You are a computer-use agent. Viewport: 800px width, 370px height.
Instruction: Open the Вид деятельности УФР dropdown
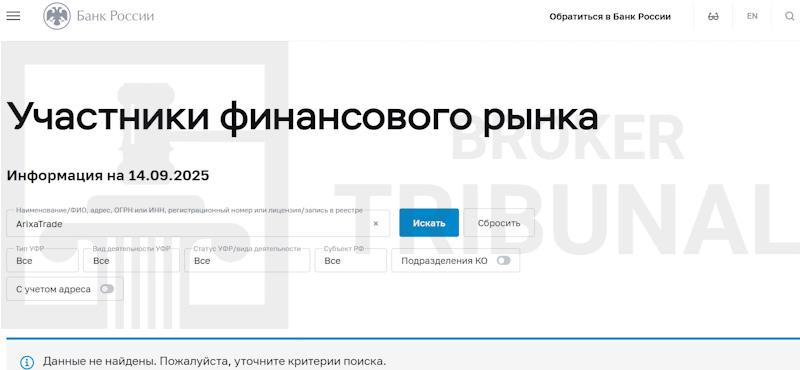click(x=131, y=260)
